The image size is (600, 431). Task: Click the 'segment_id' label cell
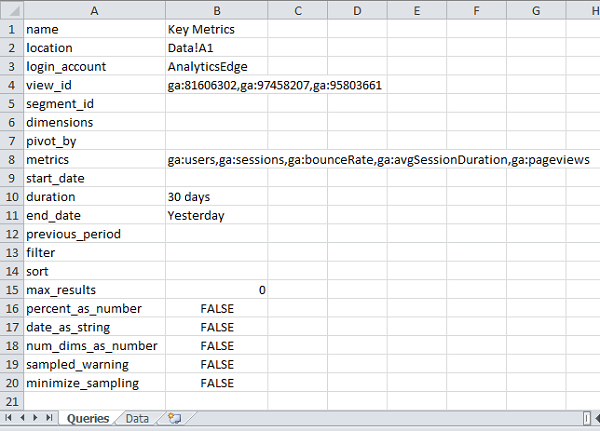[95, 104]
